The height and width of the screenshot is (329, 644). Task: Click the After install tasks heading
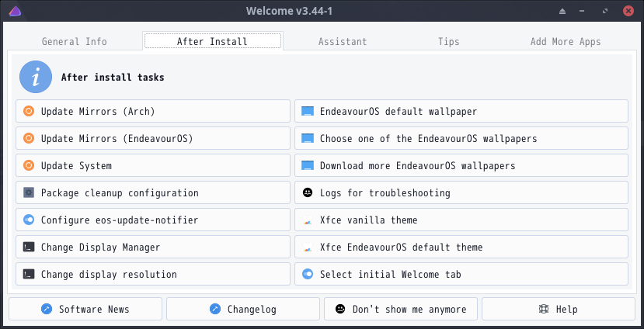[113, 77]
